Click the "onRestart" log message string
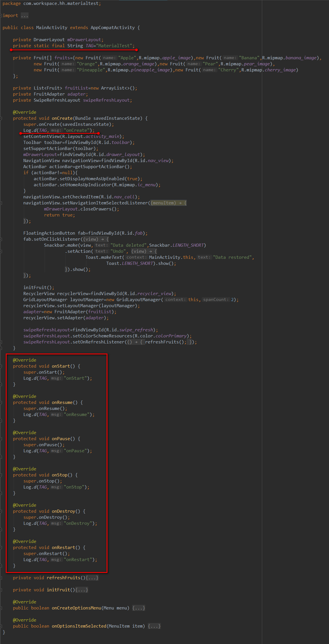 point(78,560)
